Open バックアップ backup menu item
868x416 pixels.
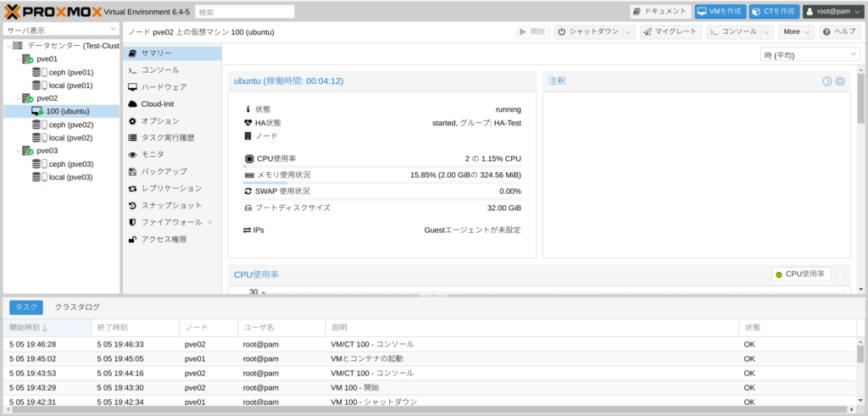pyautogui.click(x=172, y=171)
